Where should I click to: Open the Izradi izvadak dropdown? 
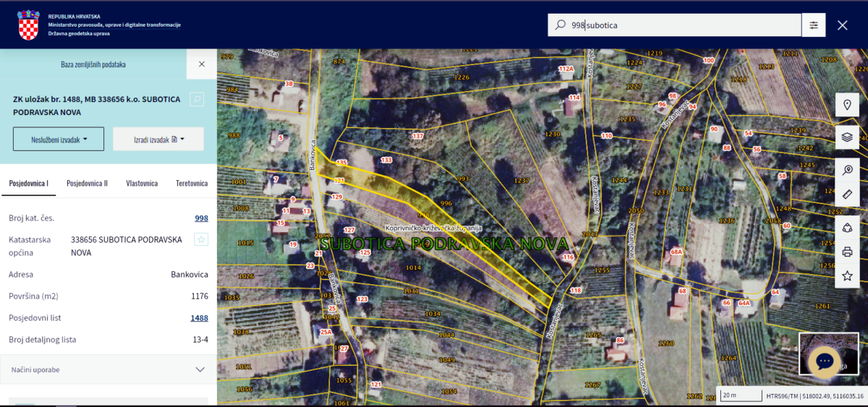pos(158,139)
